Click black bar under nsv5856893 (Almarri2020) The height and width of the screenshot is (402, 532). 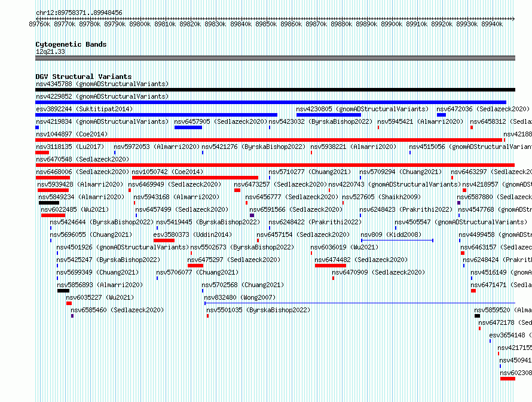[x=63, y=291]
